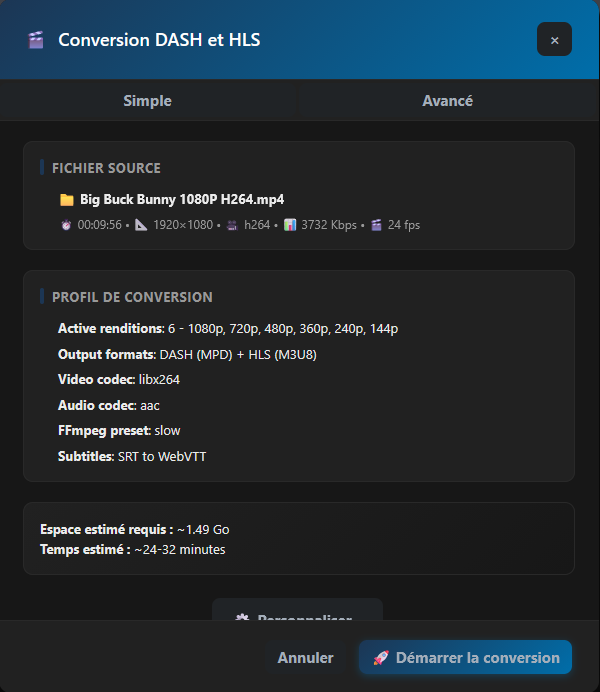Click the FFmpeg preset slow line
The image size is (600, 692).
tap(119, 431)
